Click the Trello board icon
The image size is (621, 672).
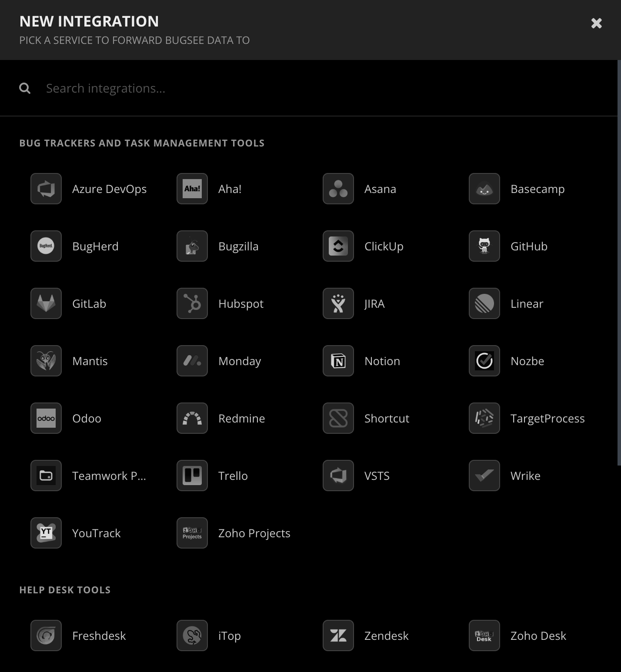pyautogui.click(x=192, y=476)
